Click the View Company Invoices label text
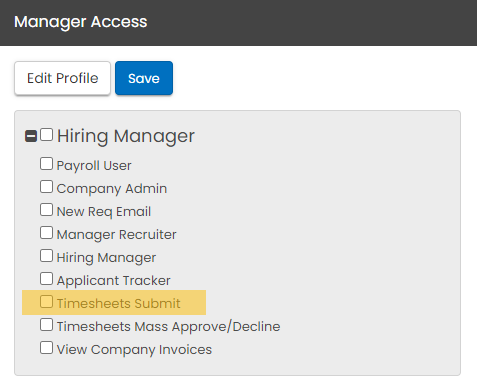 tap(134, 350)
